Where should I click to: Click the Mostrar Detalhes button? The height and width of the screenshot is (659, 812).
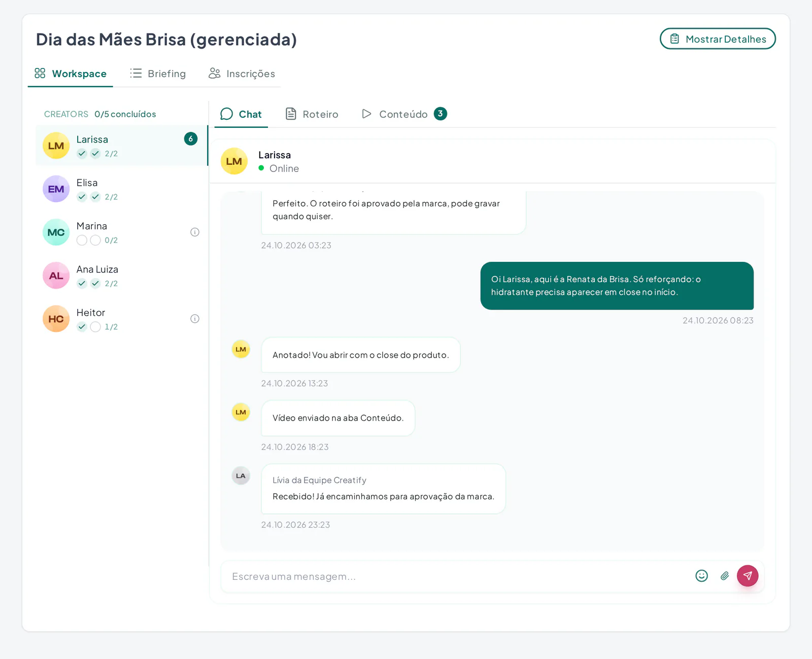[718, 39]
